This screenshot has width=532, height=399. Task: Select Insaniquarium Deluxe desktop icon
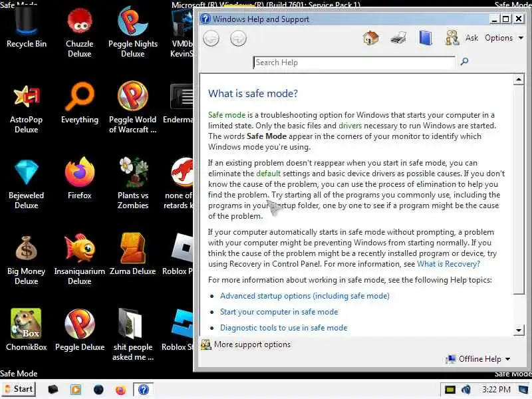pos(80,260)
